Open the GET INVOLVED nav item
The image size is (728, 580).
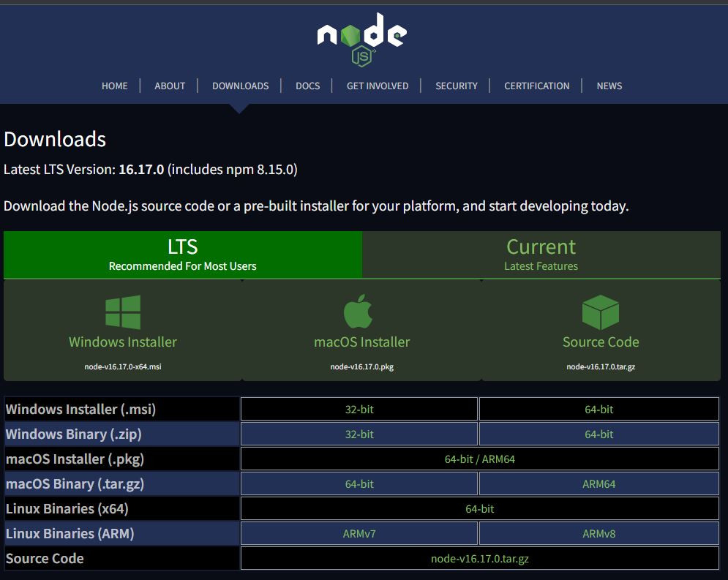click(x=378, y=86)
